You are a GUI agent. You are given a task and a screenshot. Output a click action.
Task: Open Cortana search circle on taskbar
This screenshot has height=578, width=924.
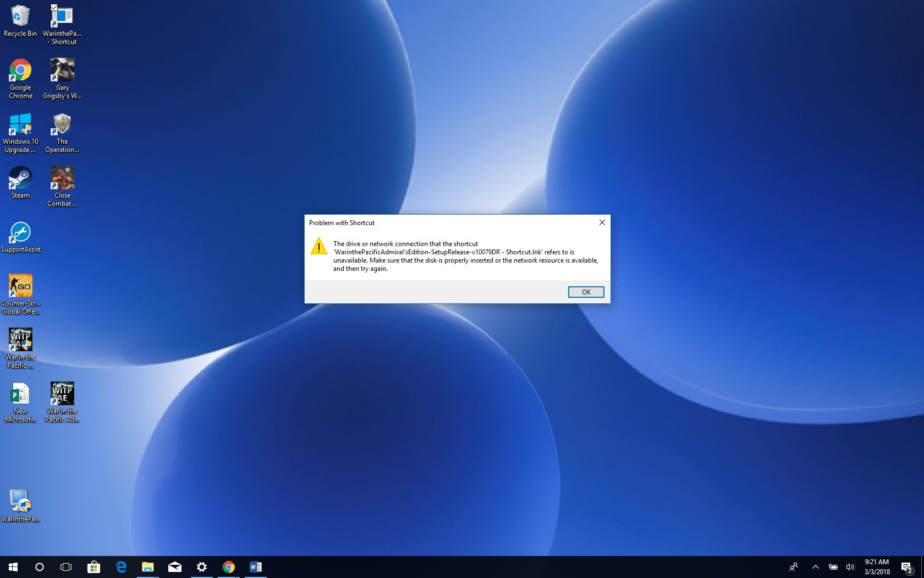(x=40, y=567)
